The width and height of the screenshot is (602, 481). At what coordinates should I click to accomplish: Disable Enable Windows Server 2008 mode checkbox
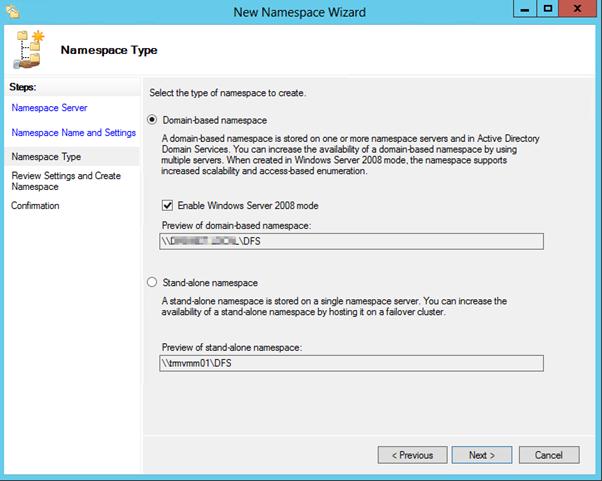pos(167,206)
